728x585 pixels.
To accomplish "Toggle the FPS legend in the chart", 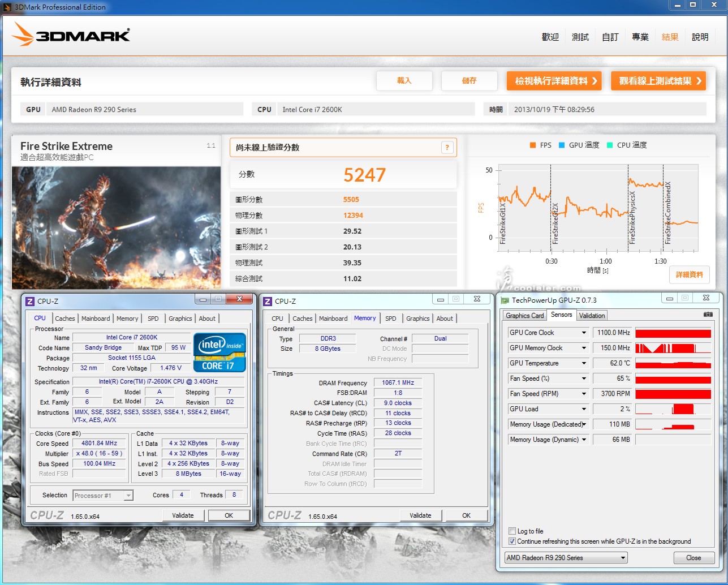I will [x=540, y=145].
